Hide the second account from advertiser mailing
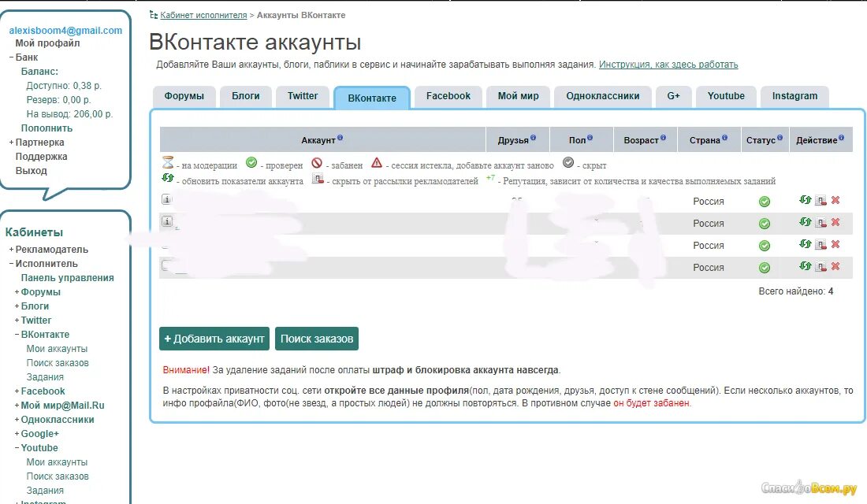 [821, 223]
